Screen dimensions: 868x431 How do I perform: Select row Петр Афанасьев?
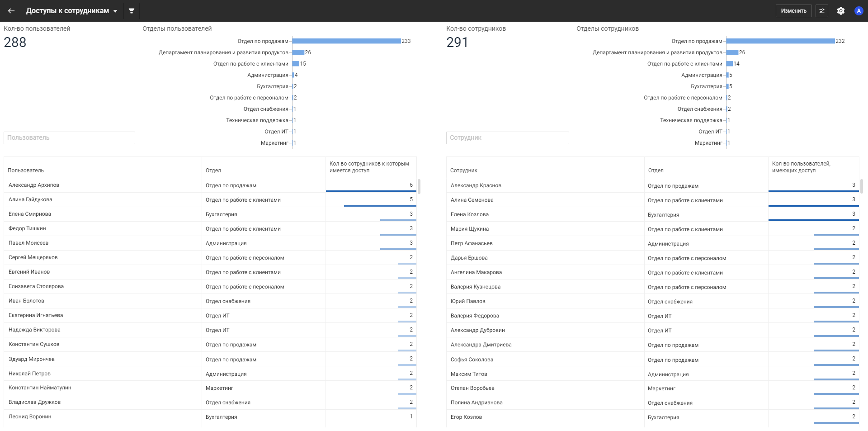point(652,243)
